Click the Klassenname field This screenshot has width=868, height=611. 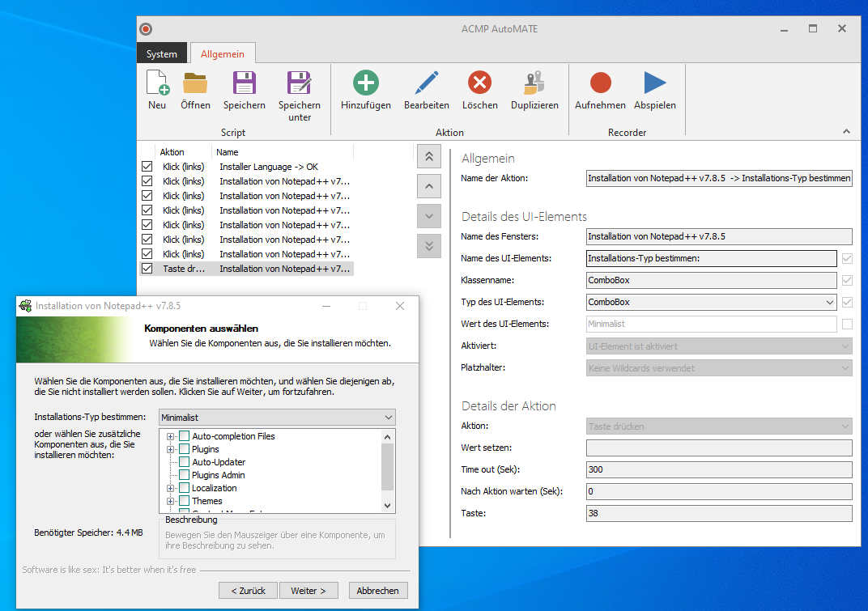pos(712,280)
